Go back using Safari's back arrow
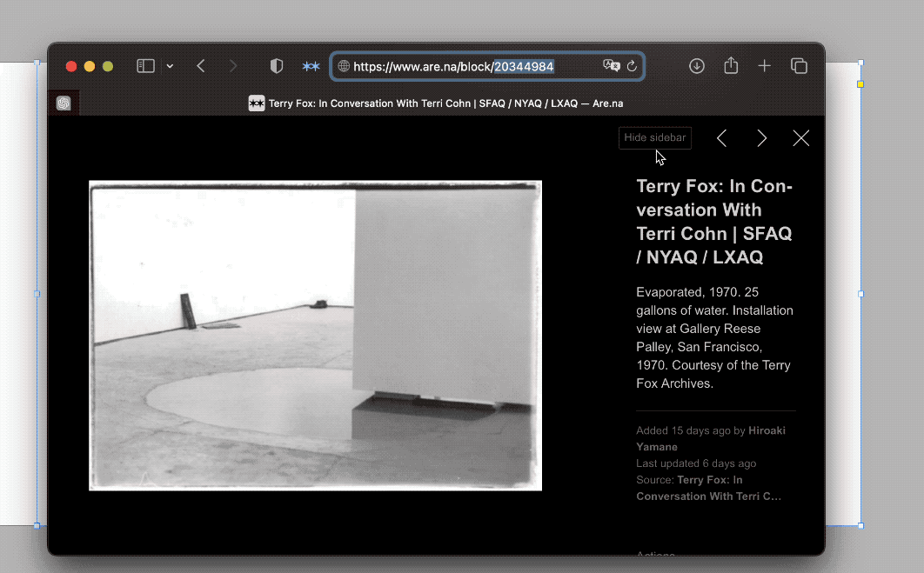The image size is (924, 573). [x=201, y=66]
